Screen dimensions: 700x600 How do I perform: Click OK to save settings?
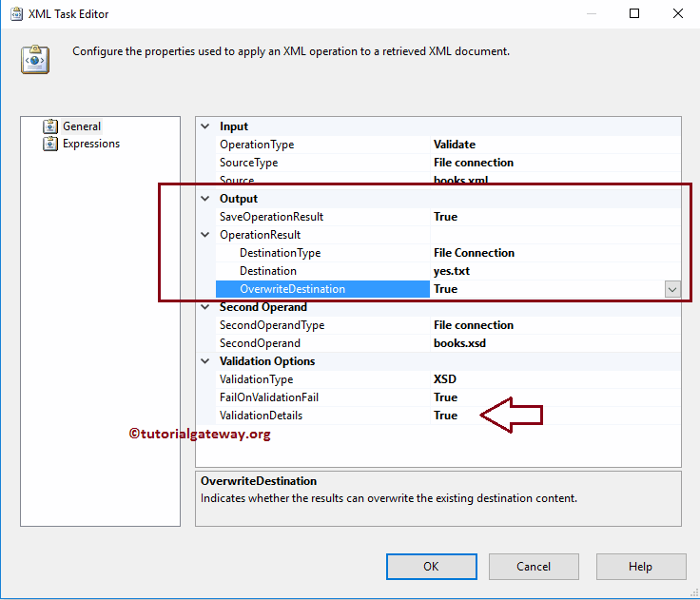click(x=431, y=567)
